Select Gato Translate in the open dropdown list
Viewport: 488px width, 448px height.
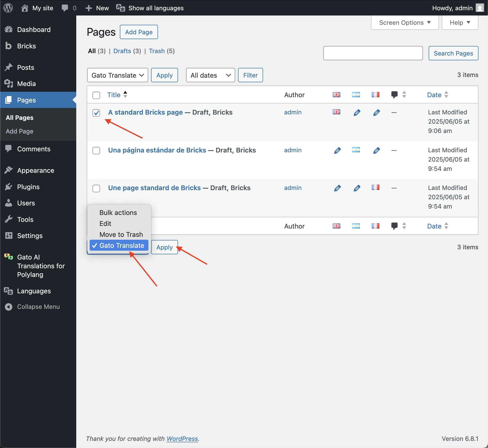tap(122, 245)
